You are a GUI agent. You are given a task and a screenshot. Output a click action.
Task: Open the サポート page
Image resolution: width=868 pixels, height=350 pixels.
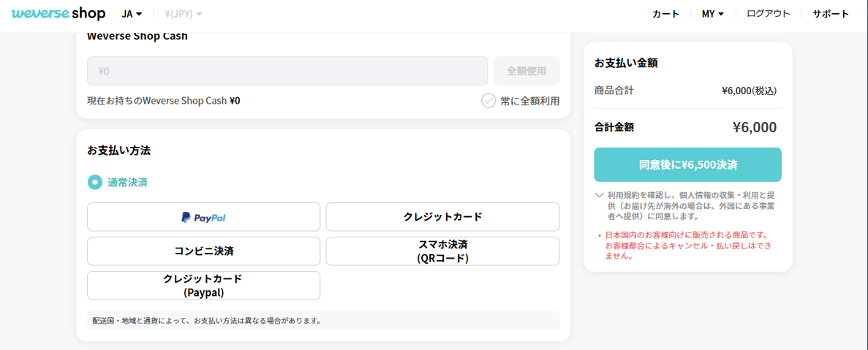831,15
